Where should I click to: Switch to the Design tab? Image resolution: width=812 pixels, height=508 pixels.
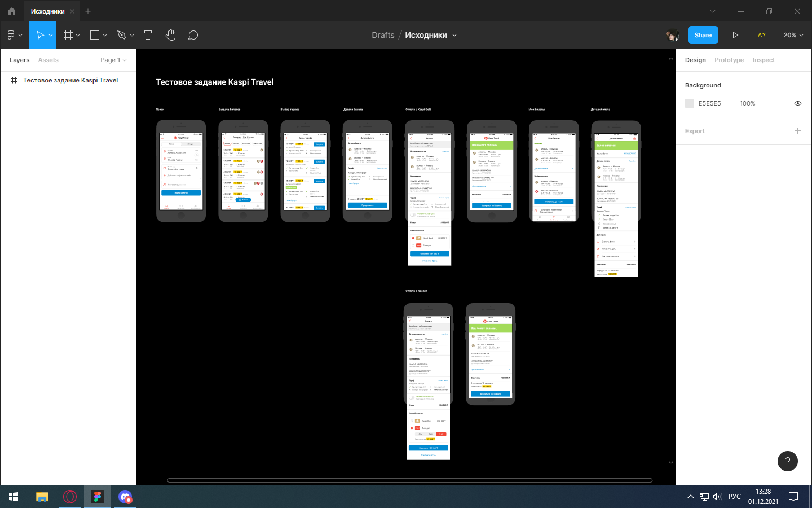click(x=695, y=60)
